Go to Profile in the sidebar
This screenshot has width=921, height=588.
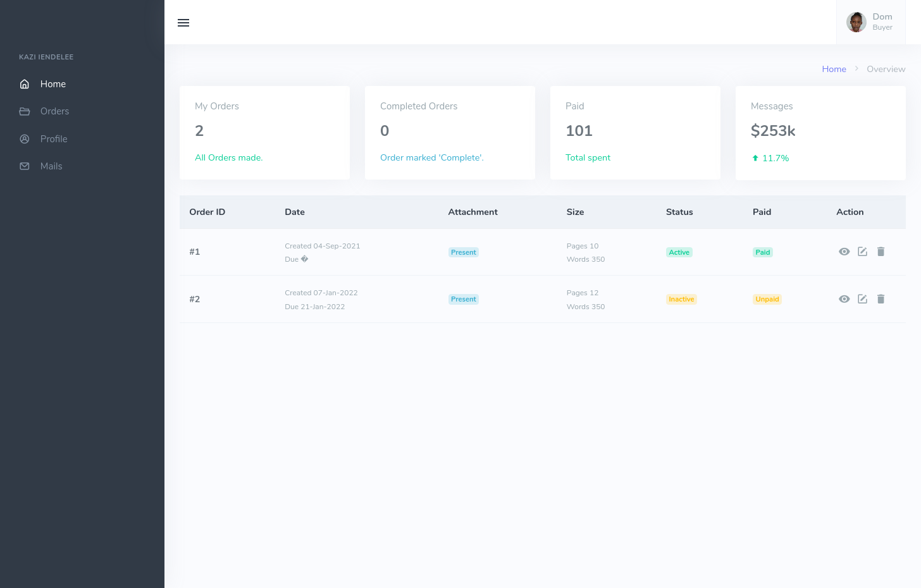(54, 139)
